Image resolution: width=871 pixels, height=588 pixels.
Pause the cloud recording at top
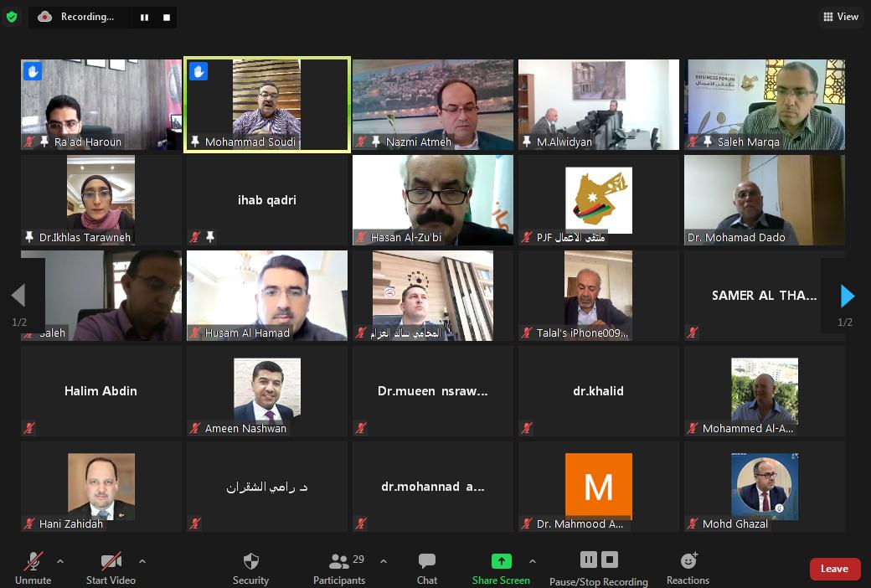(144, 18)
